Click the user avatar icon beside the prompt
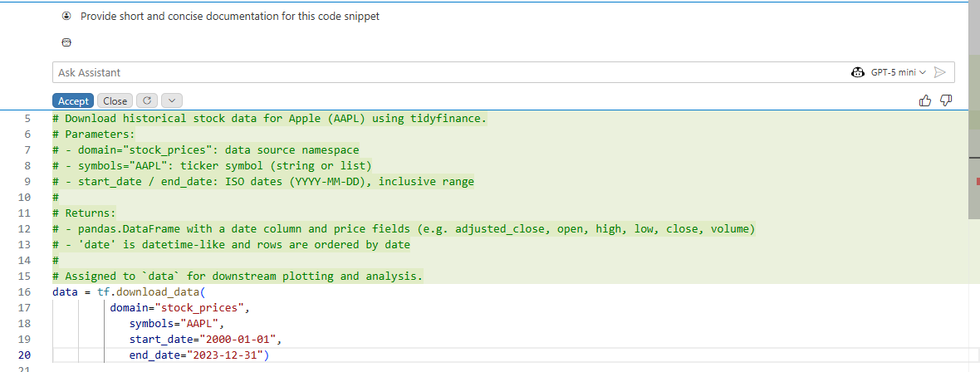980x372 pixels. point(67,17)
